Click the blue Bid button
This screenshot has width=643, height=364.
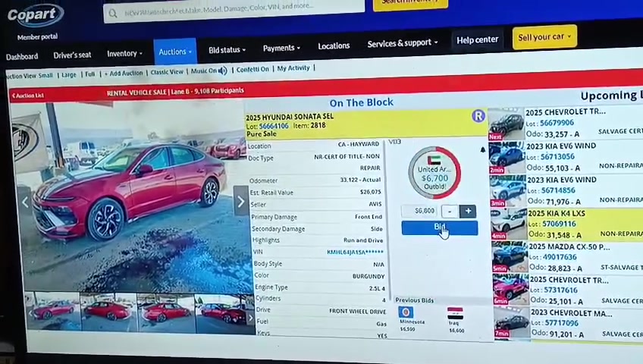[440, 227]
